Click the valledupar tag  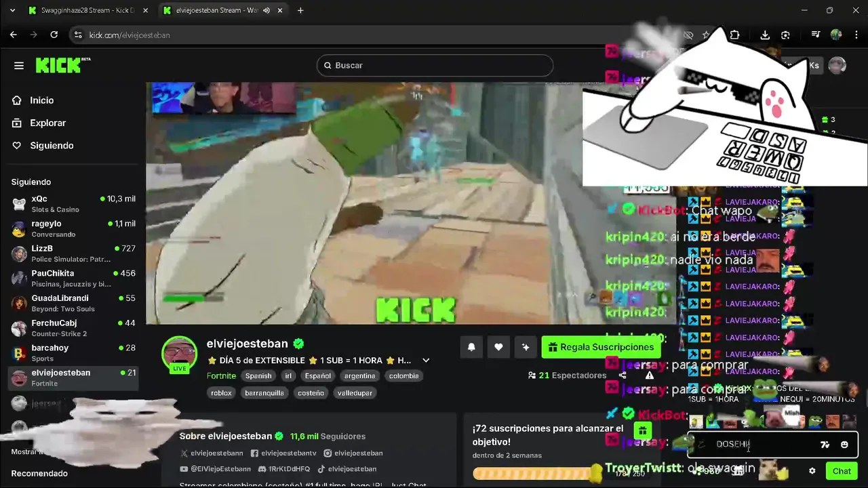click(355, 392)
